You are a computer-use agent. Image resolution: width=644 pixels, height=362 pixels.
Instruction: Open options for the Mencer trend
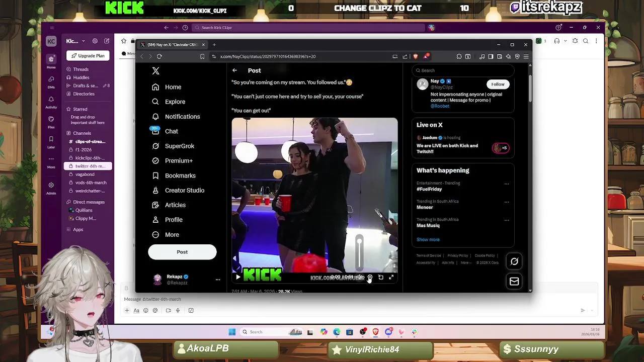click(x=507, y=202)
